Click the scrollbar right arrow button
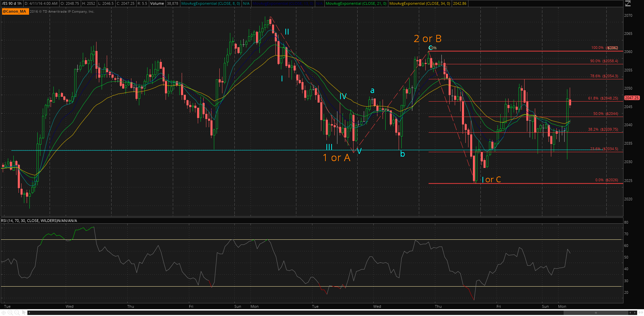Screen dimensions: 644x316 point(634,313)
